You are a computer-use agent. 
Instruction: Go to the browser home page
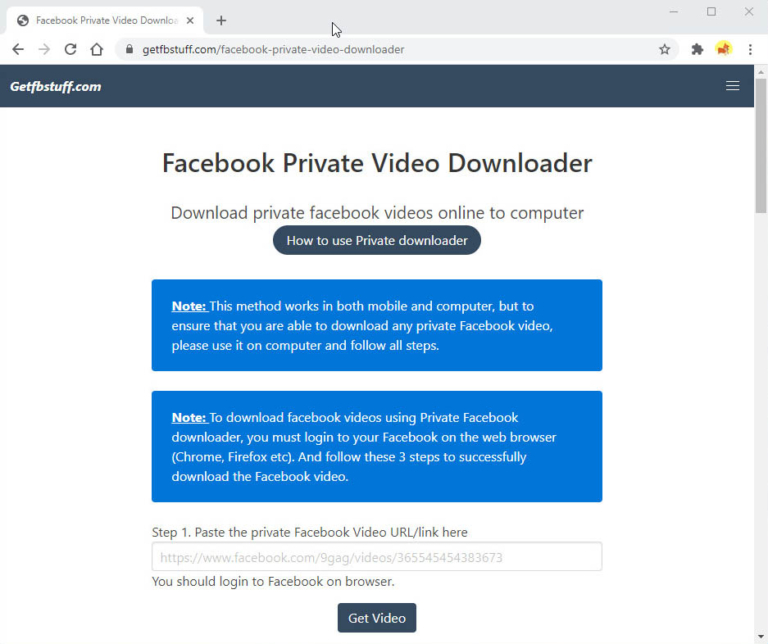pos(96,49)
